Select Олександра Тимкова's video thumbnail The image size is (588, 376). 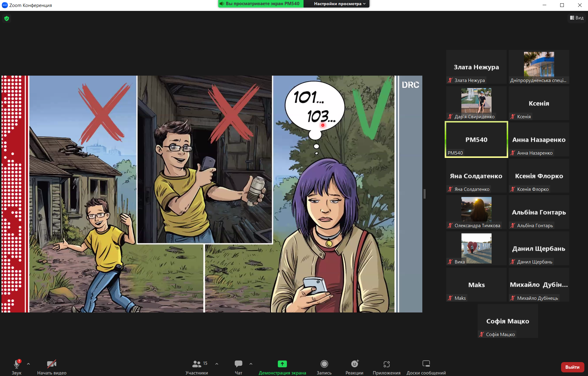point(476,209)
